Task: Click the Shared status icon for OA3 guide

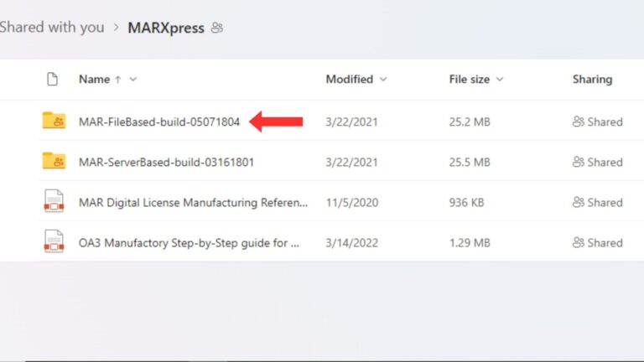Action: tap(578, 243)
